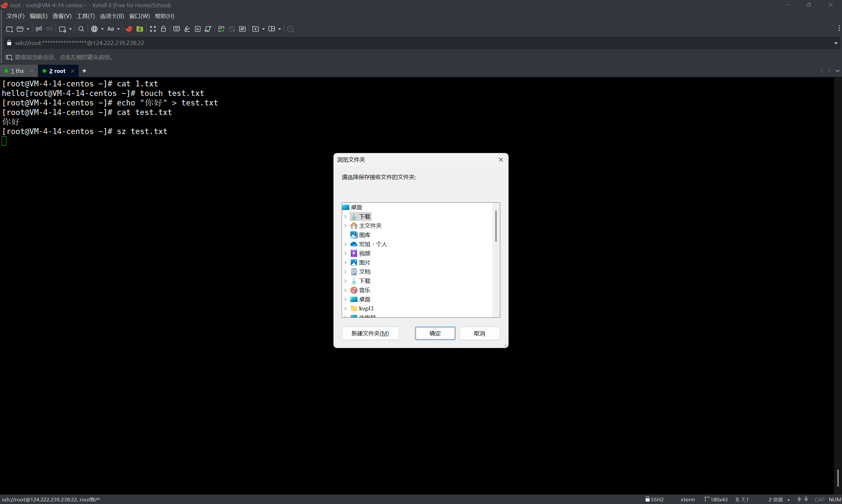The height and width of the screenshot is (504, 842).
Task: Open the 工具(T) menu
Action: (85, 16)
